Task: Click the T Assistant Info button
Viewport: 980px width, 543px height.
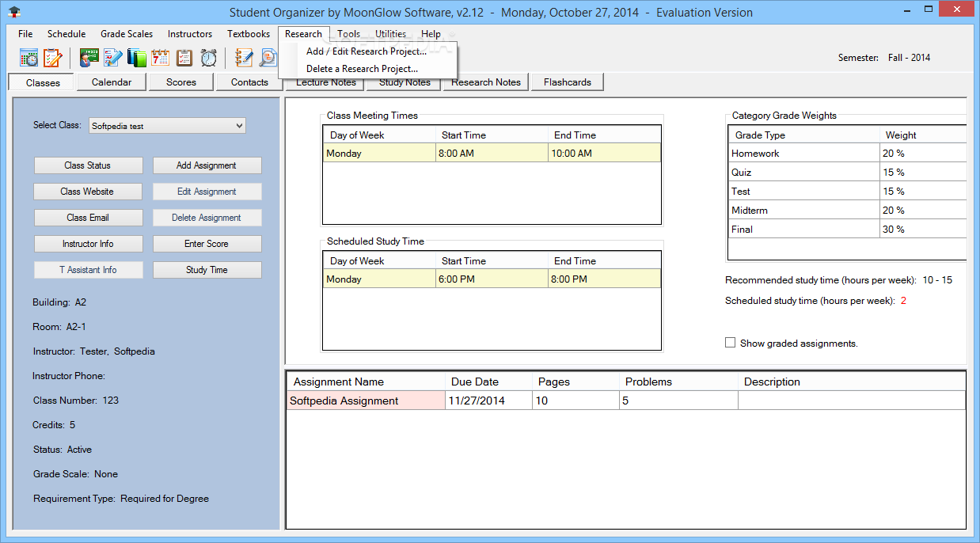Action: click(88, 270)
